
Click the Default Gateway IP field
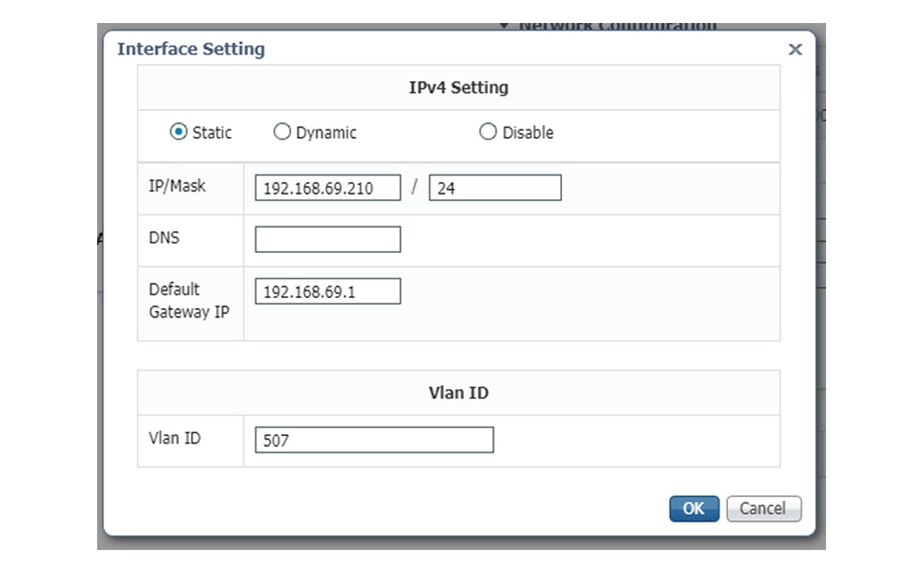click(327, 290)
